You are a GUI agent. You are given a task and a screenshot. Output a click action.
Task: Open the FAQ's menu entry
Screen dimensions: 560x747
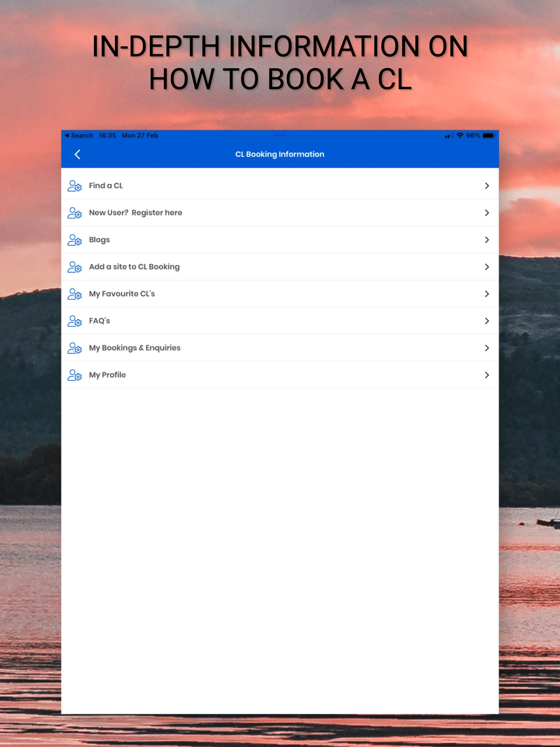(280, 321)
